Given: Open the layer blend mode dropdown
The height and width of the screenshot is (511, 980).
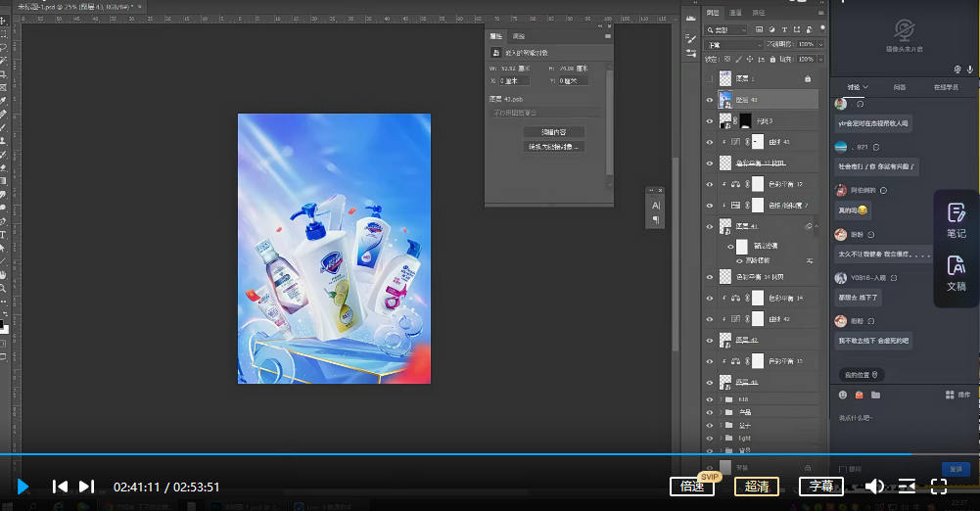Looking at the screenshot, I should click(734, 45).
